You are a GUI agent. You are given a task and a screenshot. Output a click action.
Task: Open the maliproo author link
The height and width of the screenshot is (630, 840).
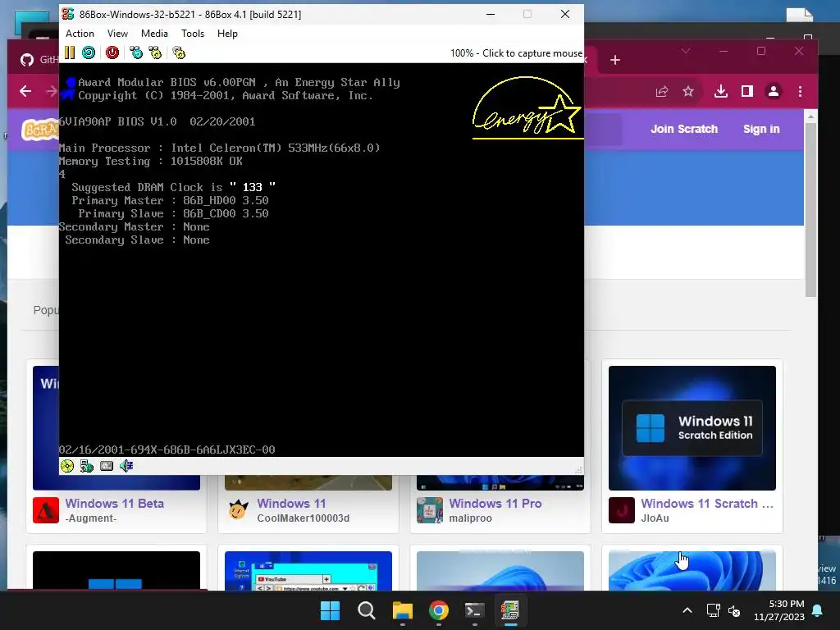(x=470, y=518)
